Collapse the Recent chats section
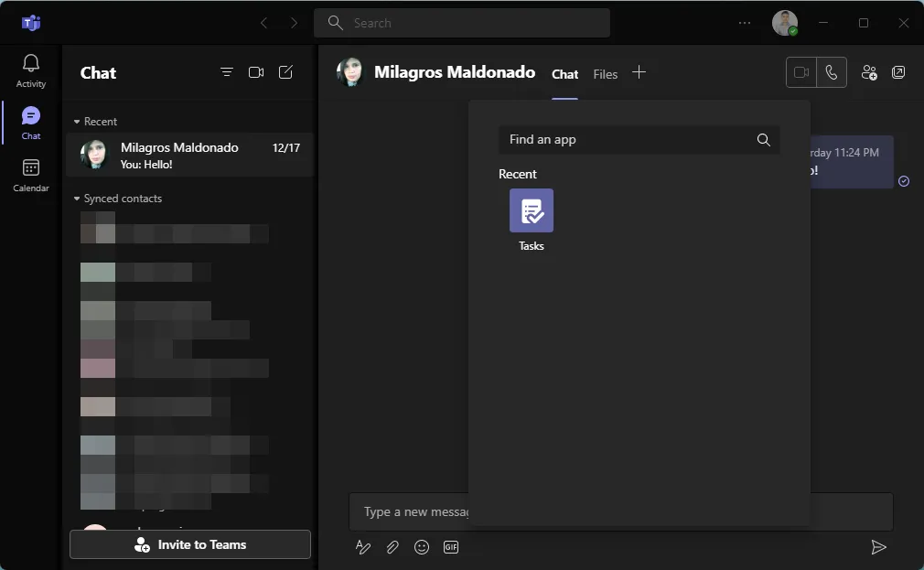This screenshot has width=924, height=570. click(x=78, y=122)
